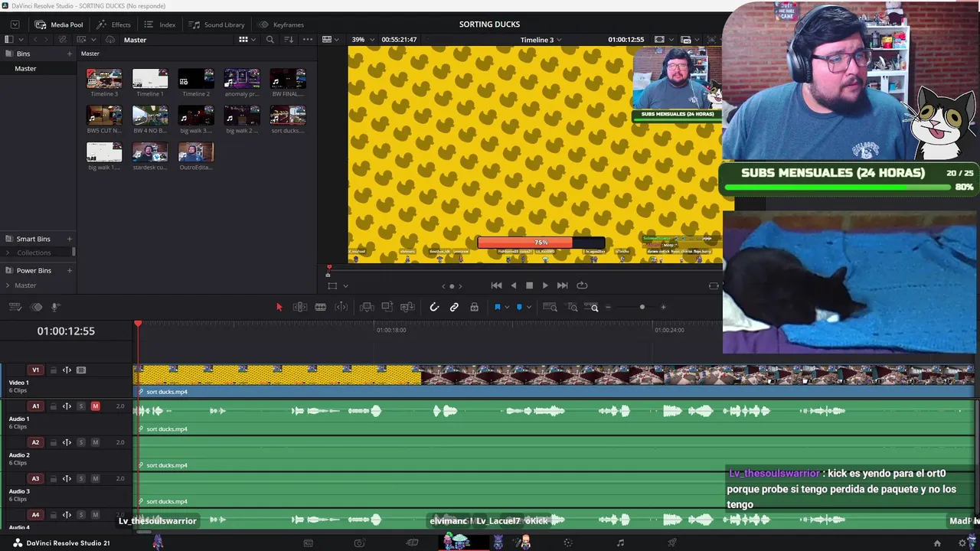Add a new bin next to Bins
This screenshot has height=551, width=980.
point(70,54)
